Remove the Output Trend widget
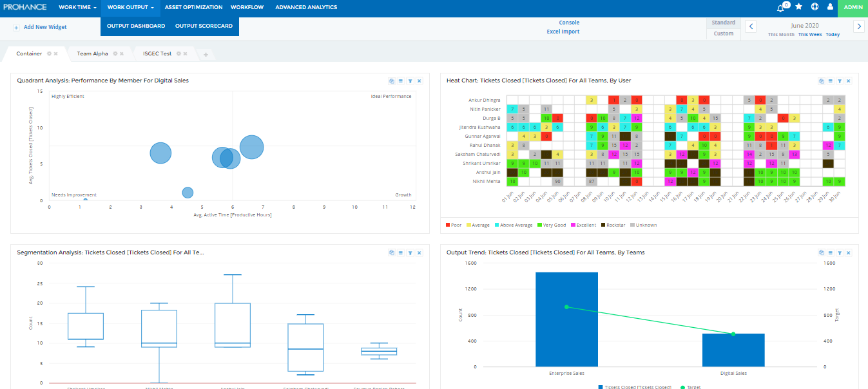The height and width of the screenshot is (389, 868). click(848, 252)
